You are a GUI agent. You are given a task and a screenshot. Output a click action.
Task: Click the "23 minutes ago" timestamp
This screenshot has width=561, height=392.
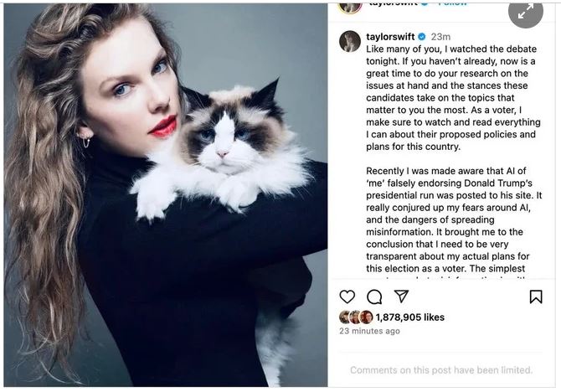(369, 331)
